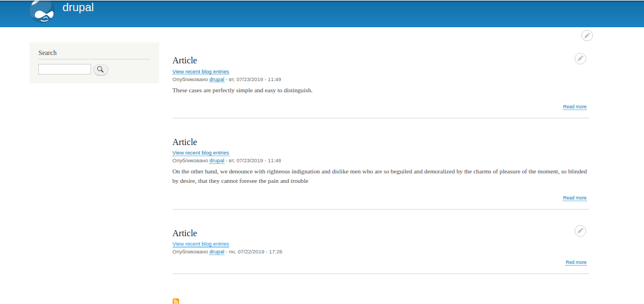The width and height of the screenshot is (644, 304).
Task: Open drupal author link on 11:49 post
Action: pyautogui.click(x=217, y=79)
